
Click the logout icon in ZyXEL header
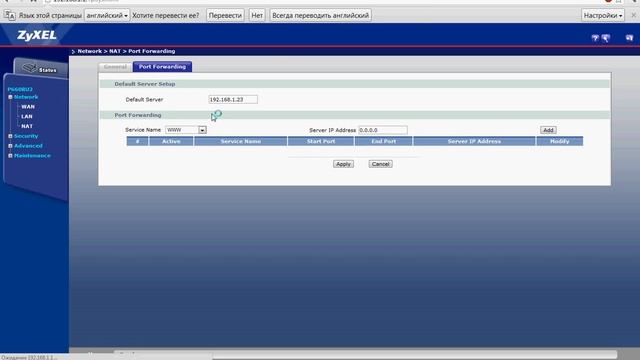(629, 38)
